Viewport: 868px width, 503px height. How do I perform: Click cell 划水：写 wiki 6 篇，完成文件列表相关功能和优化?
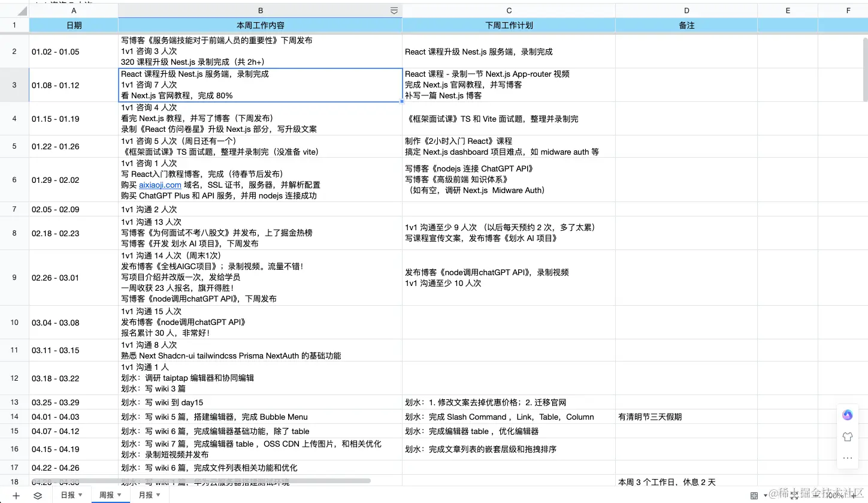coord(261,468)
